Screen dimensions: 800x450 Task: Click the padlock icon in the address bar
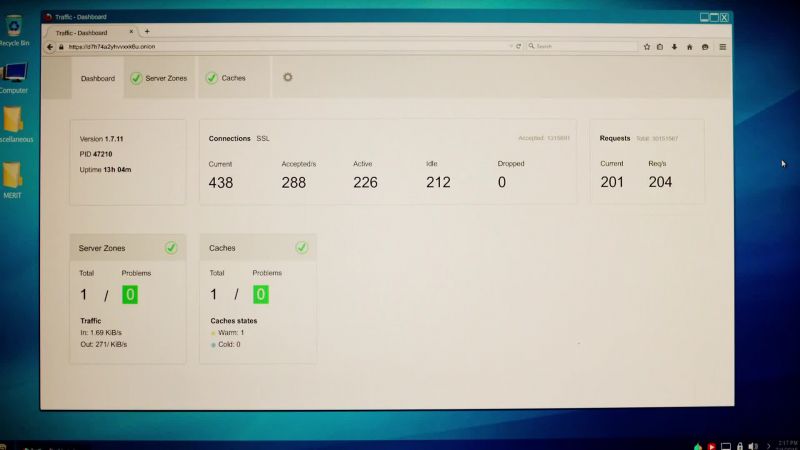tap(61, 47)
